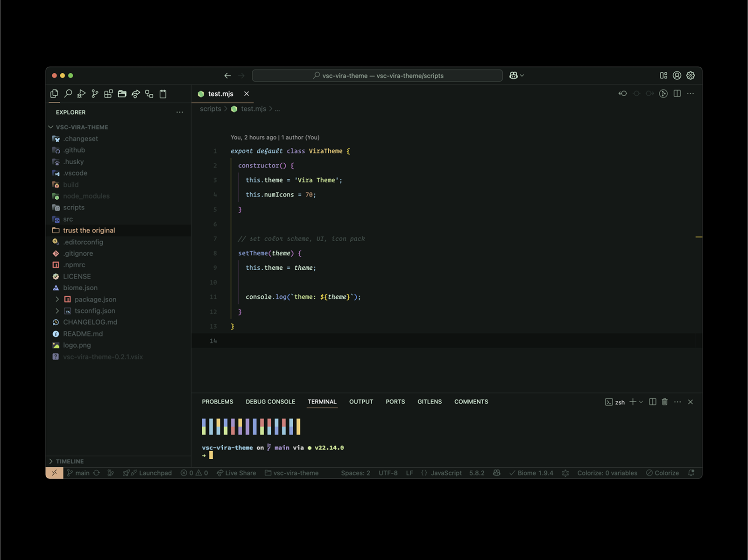Open the .husky folder

click(x=119, y=161)
